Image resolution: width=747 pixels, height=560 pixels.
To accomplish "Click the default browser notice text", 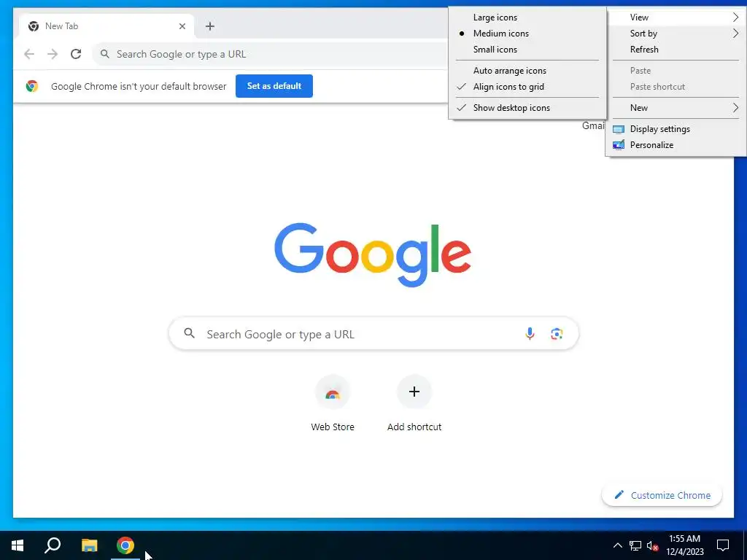I will [139, 86].
